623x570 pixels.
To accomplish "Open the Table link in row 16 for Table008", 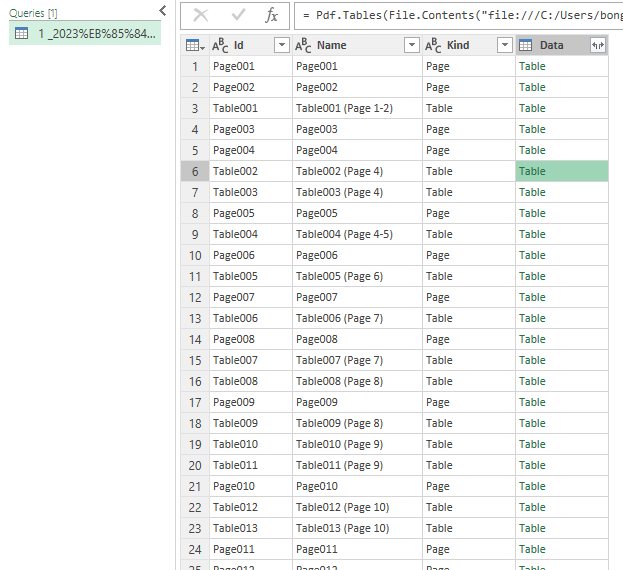I will tap(532, 381).
